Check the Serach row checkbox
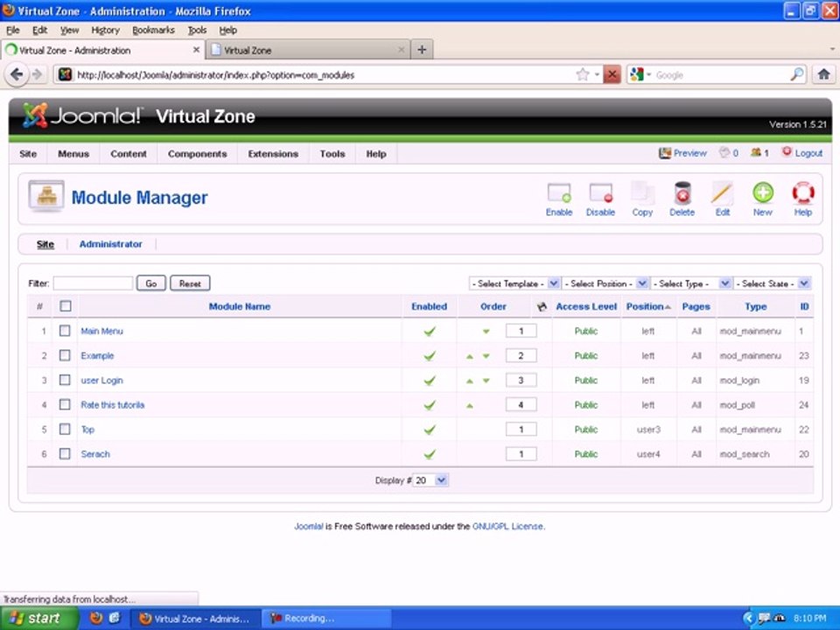The image size is (840, 630). pos(65,454)
